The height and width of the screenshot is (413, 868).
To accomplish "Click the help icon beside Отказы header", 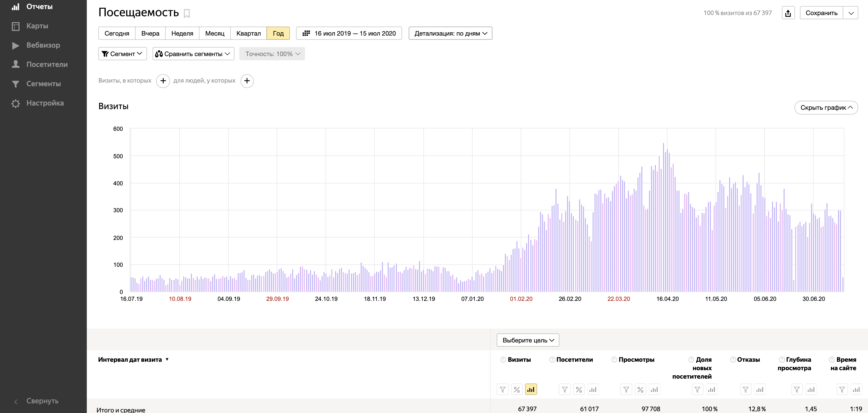I will (x=733, y=360).
